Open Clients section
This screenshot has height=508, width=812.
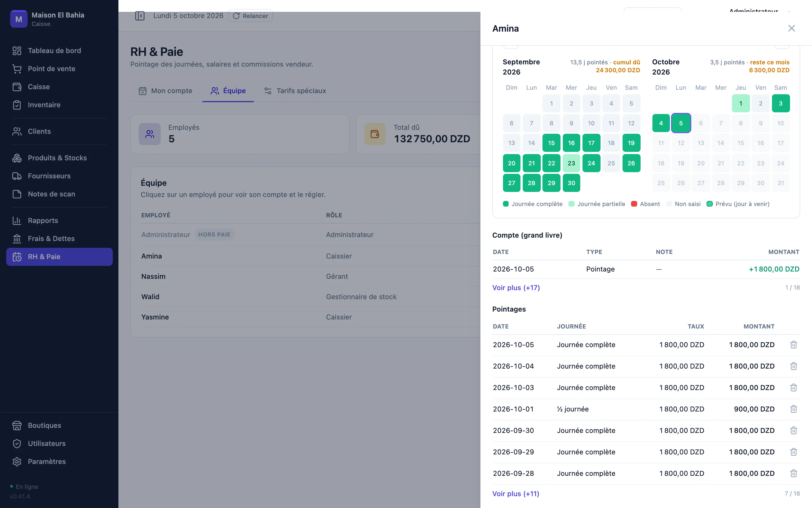click(x=59, y=132)
